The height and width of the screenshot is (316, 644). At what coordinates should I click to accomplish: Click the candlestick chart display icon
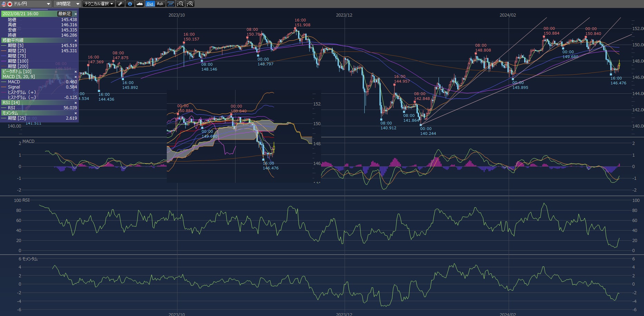[171, 4]
